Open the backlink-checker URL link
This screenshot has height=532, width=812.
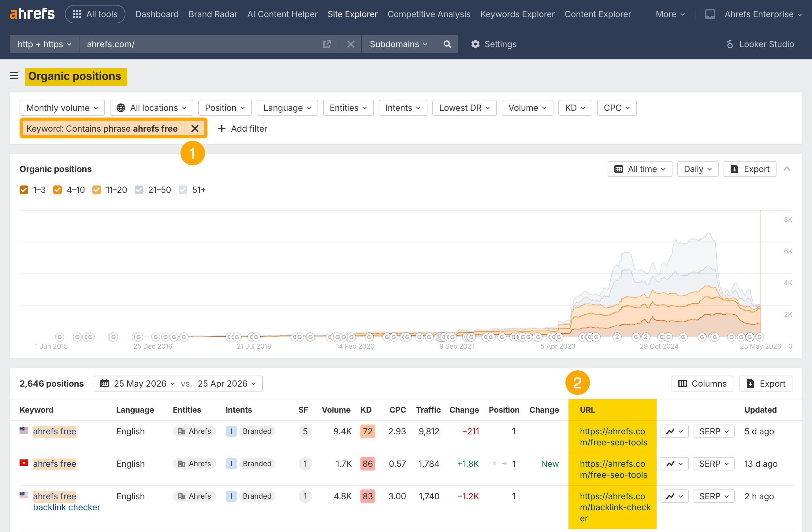pyautogui.click(x=615, y=507)
